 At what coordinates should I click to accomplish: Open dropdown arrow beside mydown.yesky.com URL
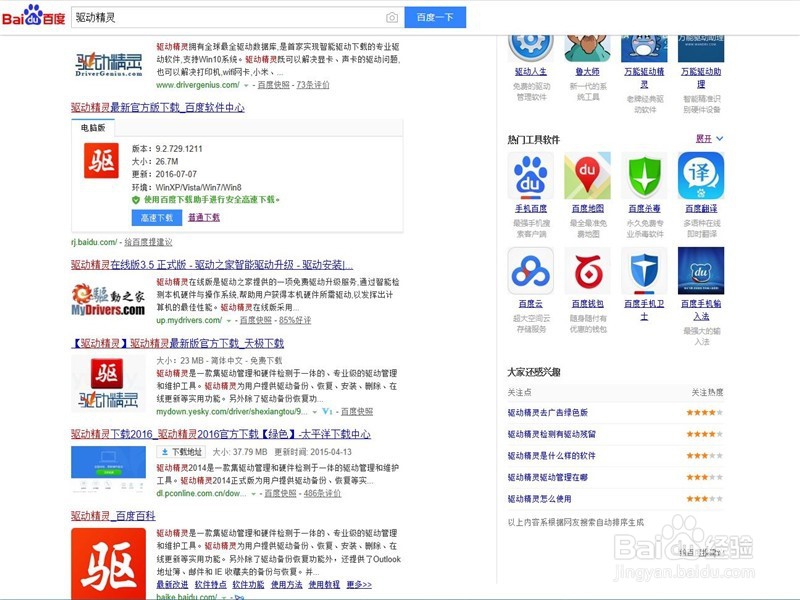click(314, 412)
